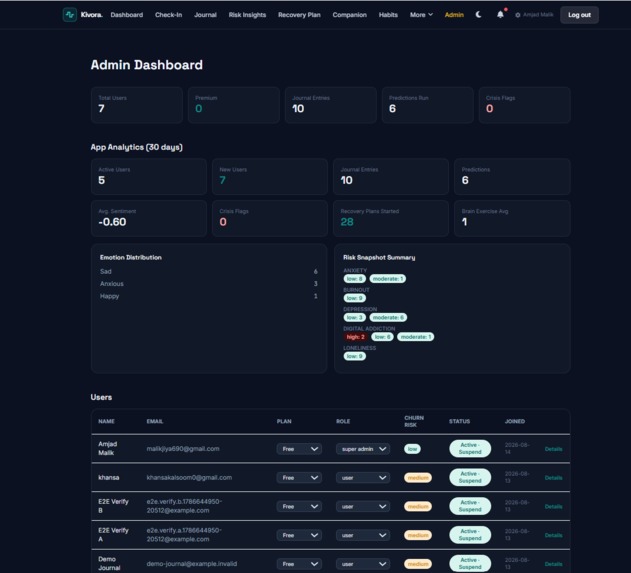The width and height of the screenshot is (631, 573).
Task: Open Habits nav item
Action: [388, 15]
